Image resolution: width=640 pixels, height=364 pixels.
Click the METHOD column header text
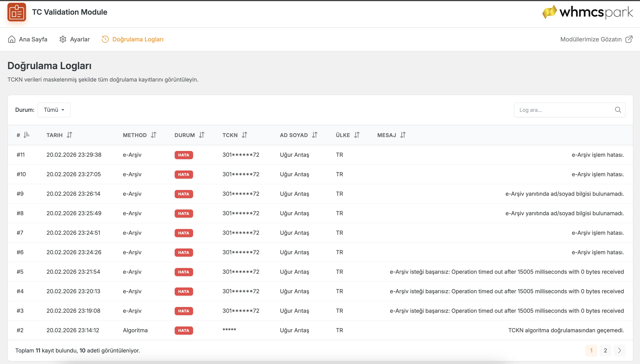(135, 135)
